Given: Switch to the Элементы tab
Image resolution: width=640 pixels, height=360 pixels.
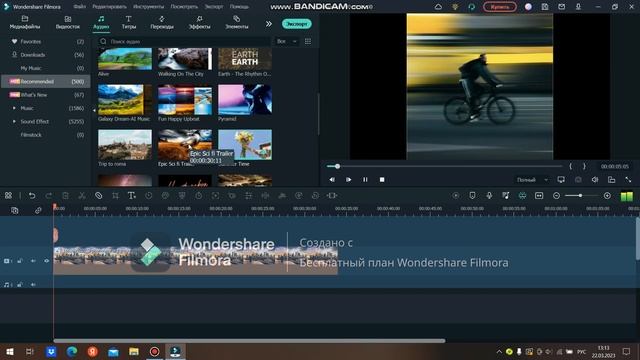Looking at the screenshot, I should pos(237,22).
